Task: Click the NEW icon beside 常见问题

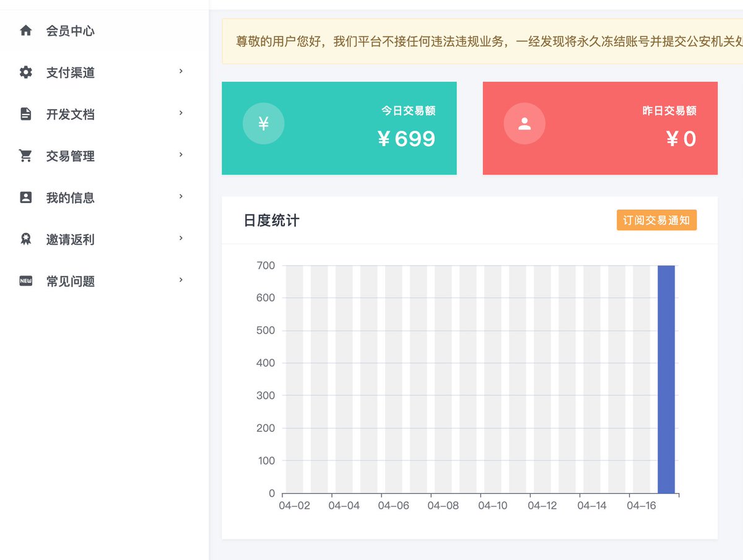Action: click(x=25, y=280)
